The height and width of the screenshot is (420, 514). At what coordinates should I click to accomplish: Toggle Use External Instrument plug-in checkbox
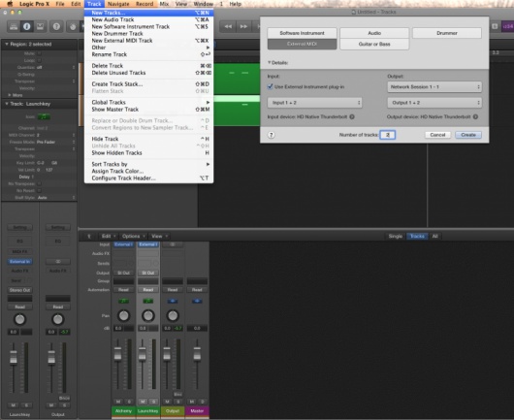271,87
